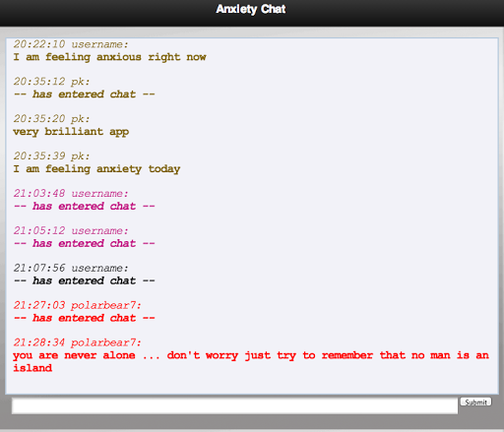Click the 20:35:12 pk timestamp line
Screen dimensions: 504x432
point(51,82)
